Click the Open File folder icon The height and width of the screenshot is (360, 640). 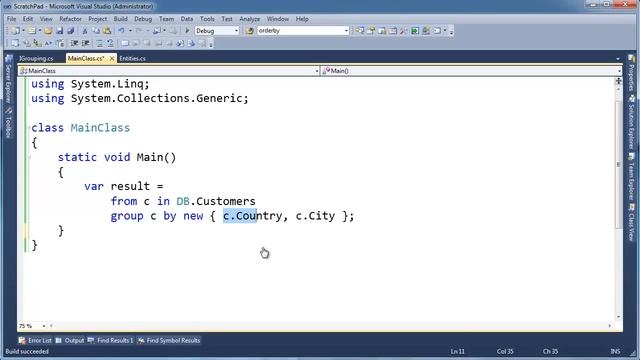(48, 31)
